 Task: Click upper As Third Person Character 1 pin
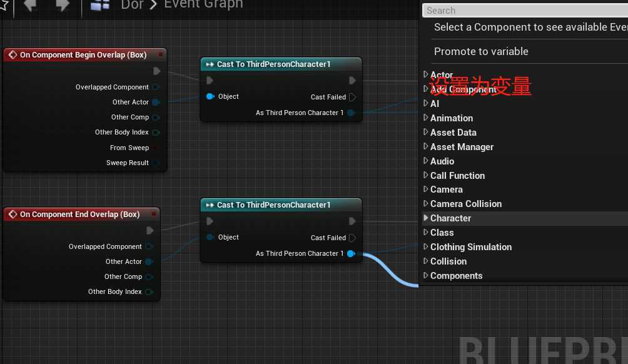(352, 113)
